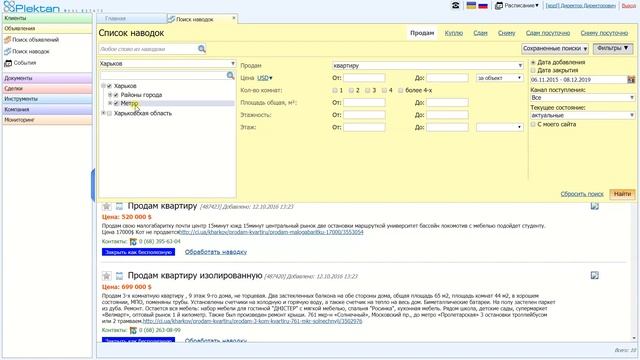Open the Инструменты sidebar section
This screenshot has width=640, height=360.
point(47,99)
